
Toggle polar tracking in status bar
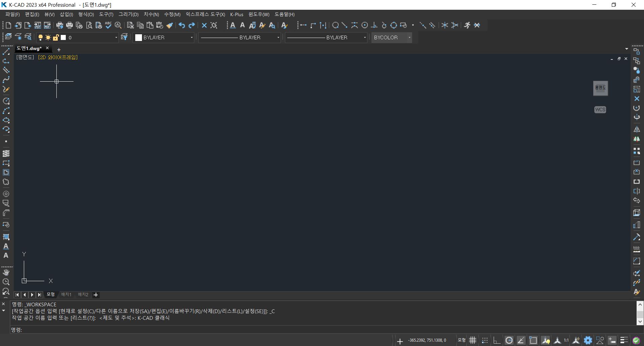(509, 340)
